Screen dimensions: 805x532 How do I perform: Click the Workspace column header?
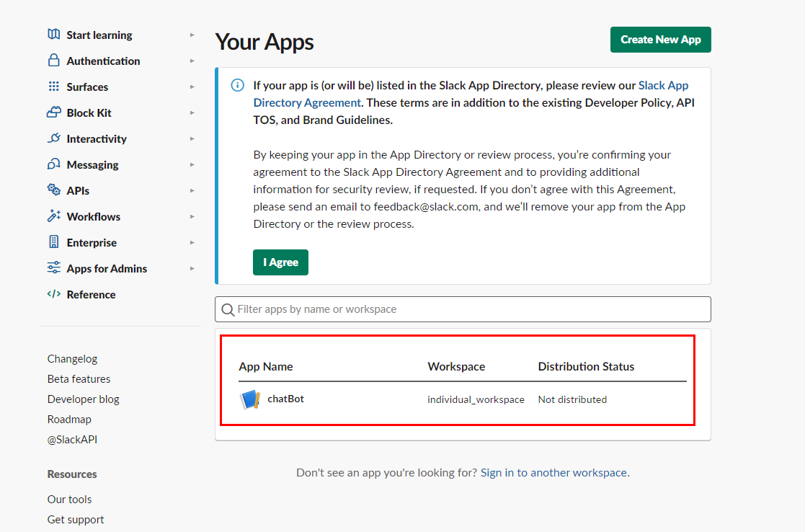coord(456,367)
